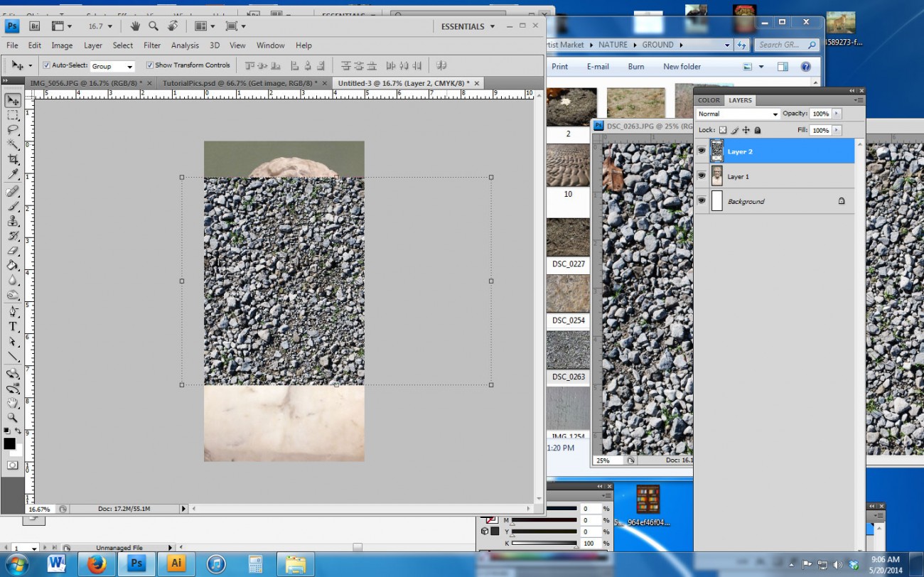Disable Show Transform Controls

click(x=149, y=65)
